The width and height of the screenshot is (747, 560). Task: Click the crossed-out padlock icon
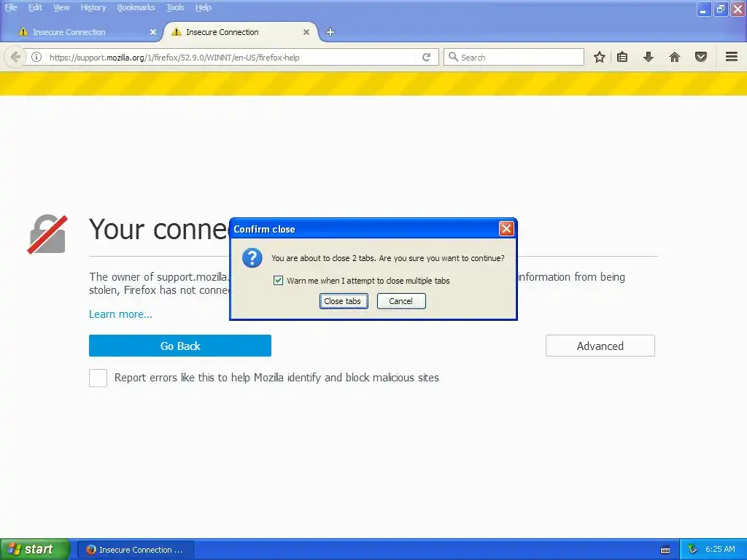[47, 234]
